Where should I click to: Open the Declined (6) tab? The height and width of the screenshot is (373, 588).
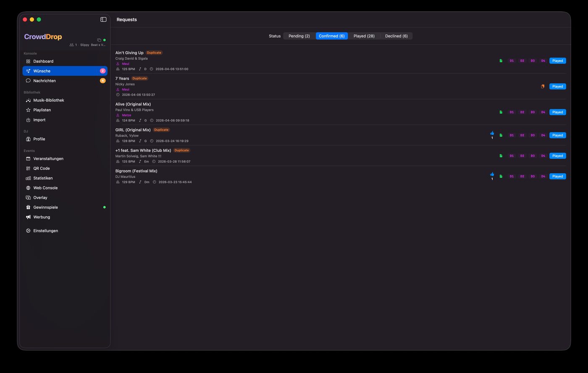pos(396,36)
